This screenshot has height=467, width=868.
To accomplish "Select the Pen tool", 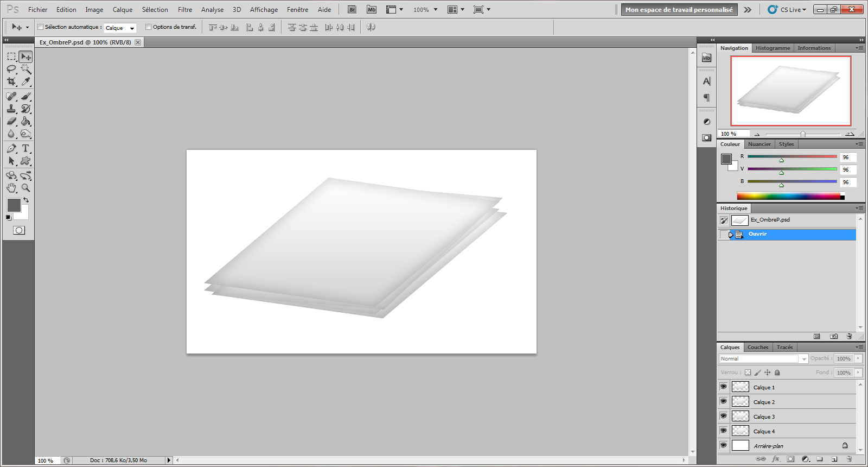I will [11, 148].
